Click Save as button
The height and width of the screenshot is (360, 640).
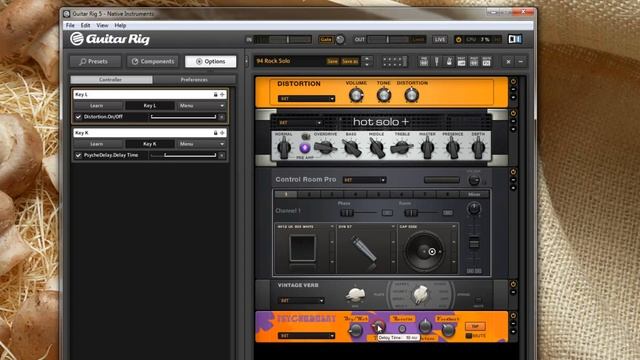[350, 62]
